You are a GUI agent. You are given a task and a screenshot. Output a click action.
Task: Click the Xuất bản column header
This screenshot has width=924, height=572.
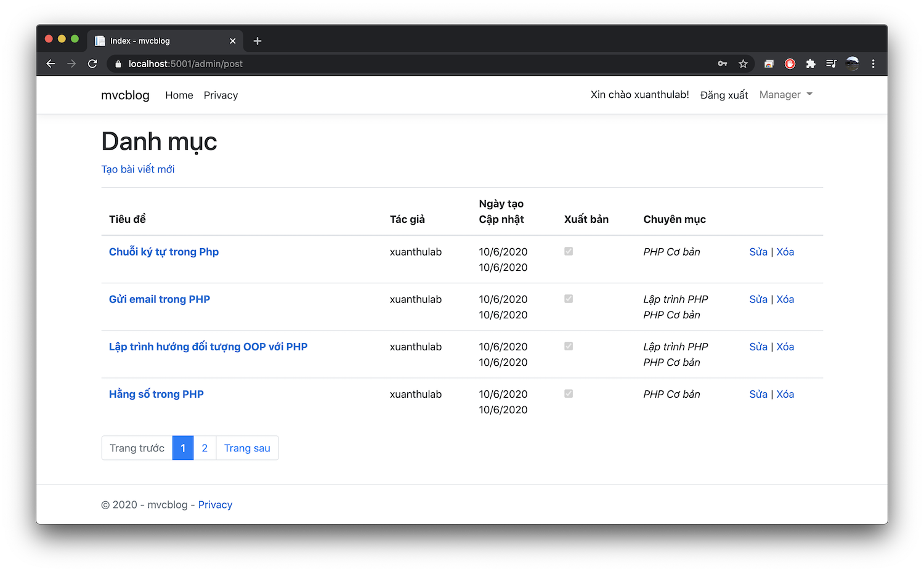(586, 219)
